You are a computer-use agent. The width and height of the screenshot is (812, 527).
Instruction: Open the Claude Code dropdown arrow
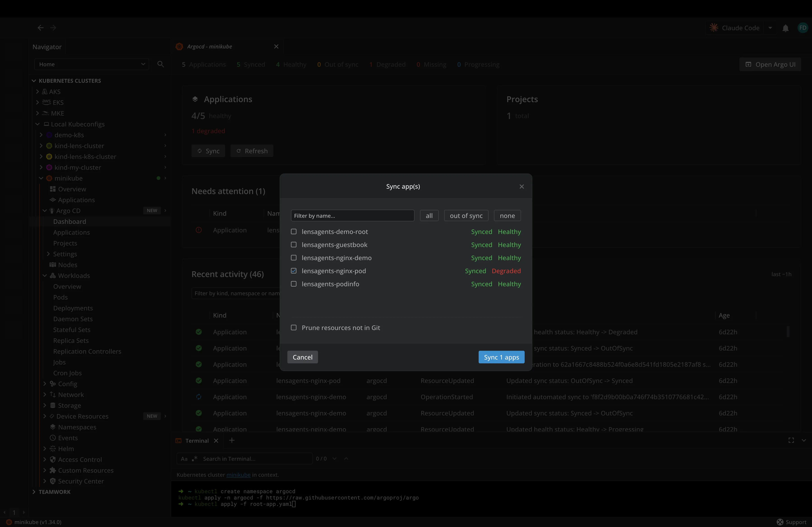click(x=770, y=28)
